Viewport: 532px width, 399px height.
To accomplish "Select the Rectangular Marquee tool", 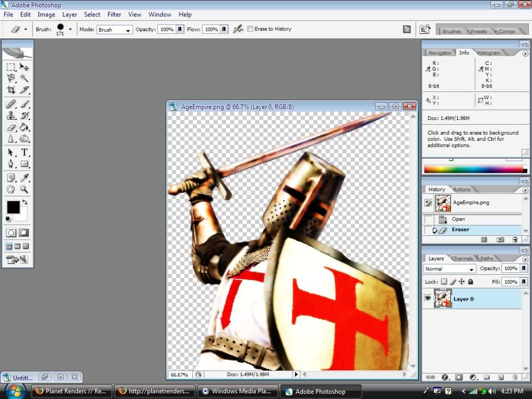I will tap(11, 67).
